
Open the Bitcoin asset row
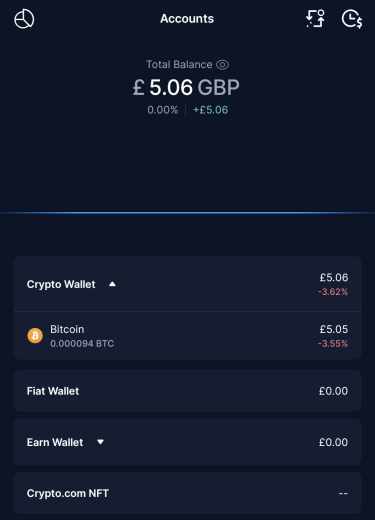187,336
